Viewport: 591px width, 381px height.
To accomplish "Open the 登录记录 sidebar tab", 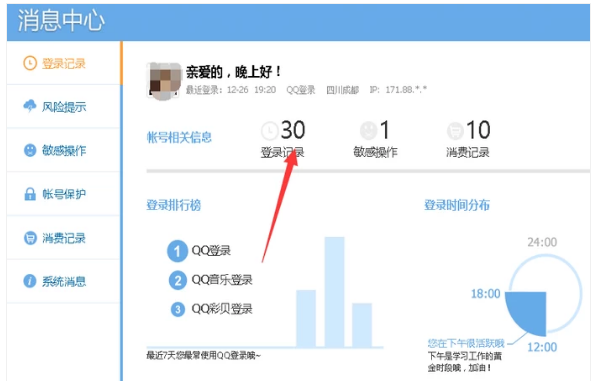I will click(x=63, y=63).
